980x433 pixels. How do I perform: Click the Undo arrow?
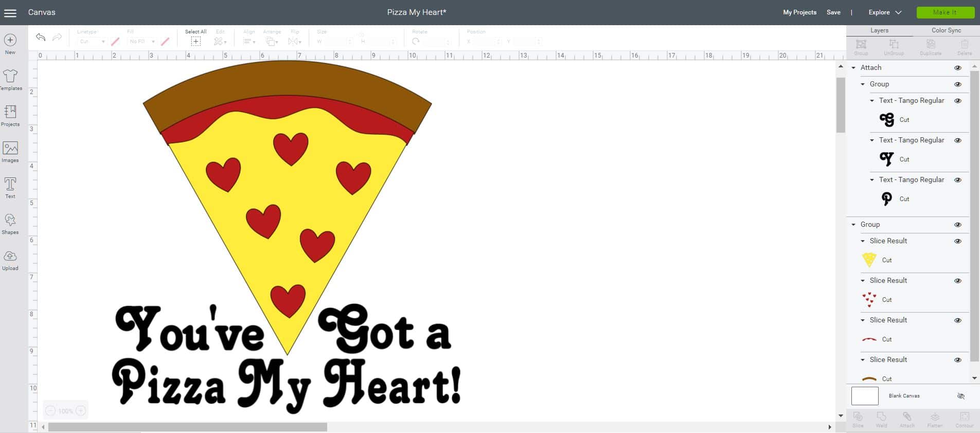coord(41,37)
